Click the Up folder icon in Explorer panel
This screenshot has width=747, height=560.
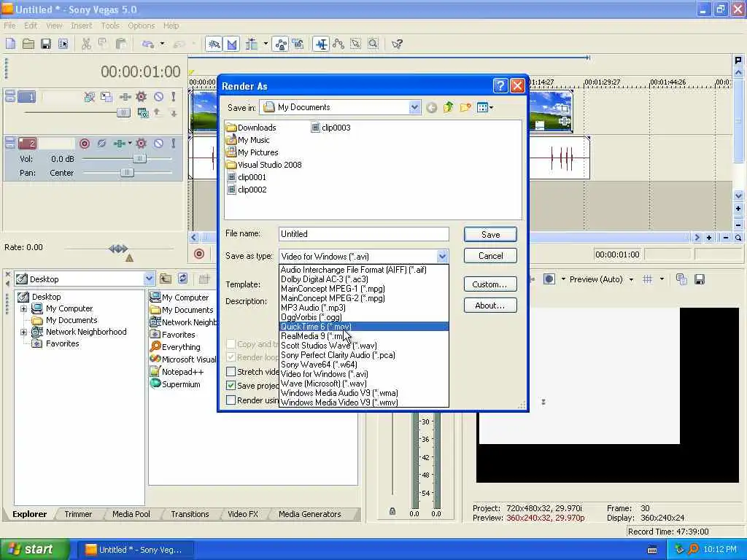coord(166,279)
